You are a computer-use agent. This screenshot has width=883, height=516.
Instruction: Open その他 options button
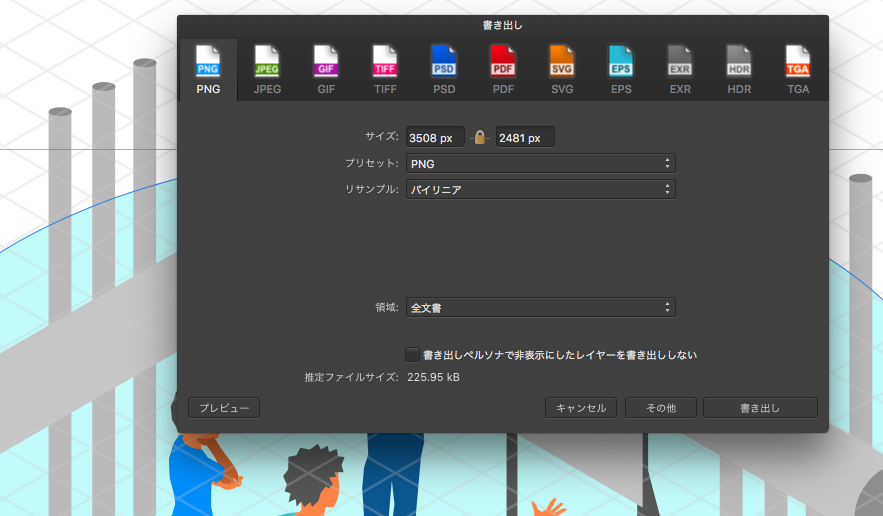point(661,408)
